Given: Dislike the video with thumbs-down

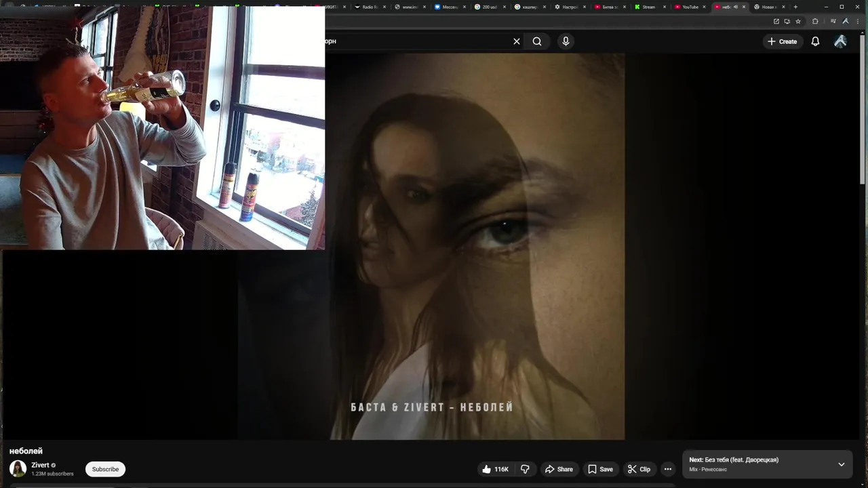Looking at the screenshot, I should click(525, 469).
